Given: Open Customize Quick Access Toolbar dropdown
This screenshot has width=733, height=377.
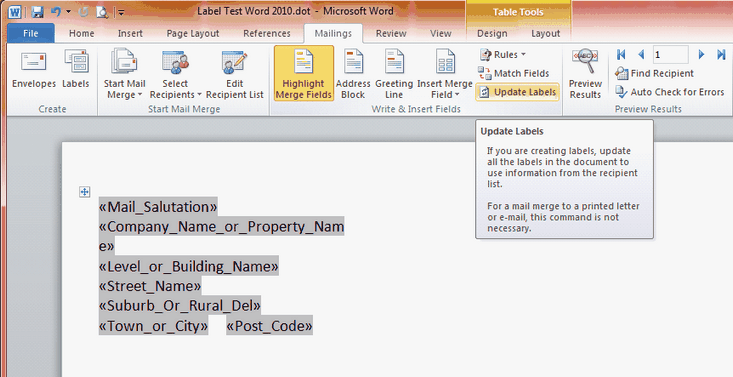Looking at the screenshot, I should tap(121, 13).
